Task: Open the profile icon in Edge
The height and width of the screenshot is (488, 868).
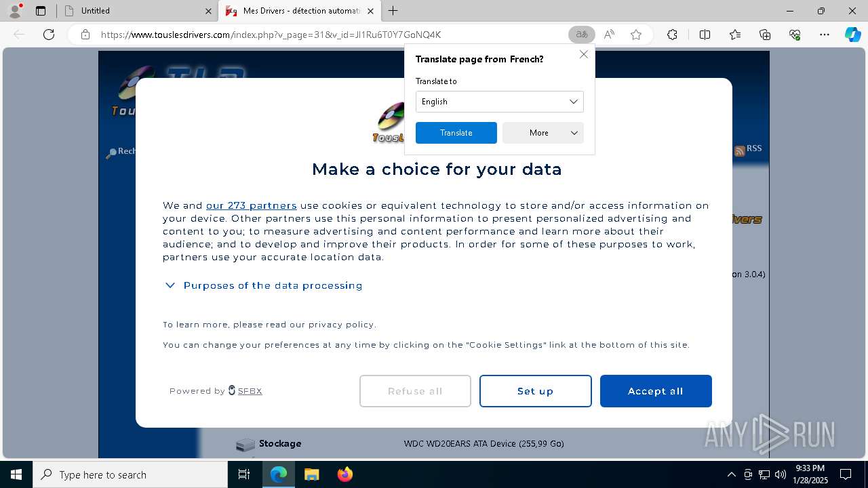Action: coord(15,11)
